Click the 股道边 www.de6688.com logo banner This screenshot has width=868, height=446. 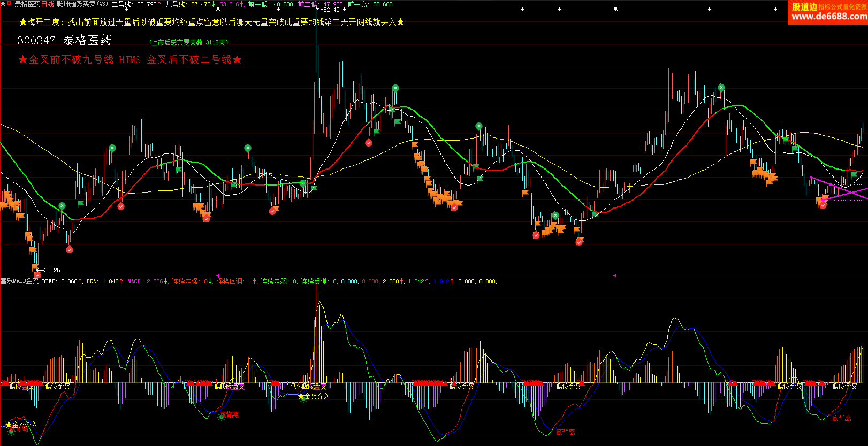828,12
